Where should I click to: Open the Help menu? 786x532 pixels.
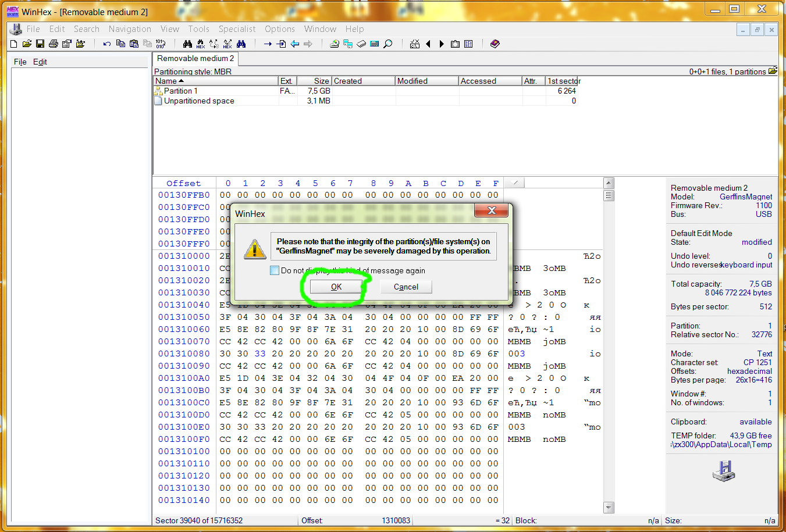(x=354, y=28)
